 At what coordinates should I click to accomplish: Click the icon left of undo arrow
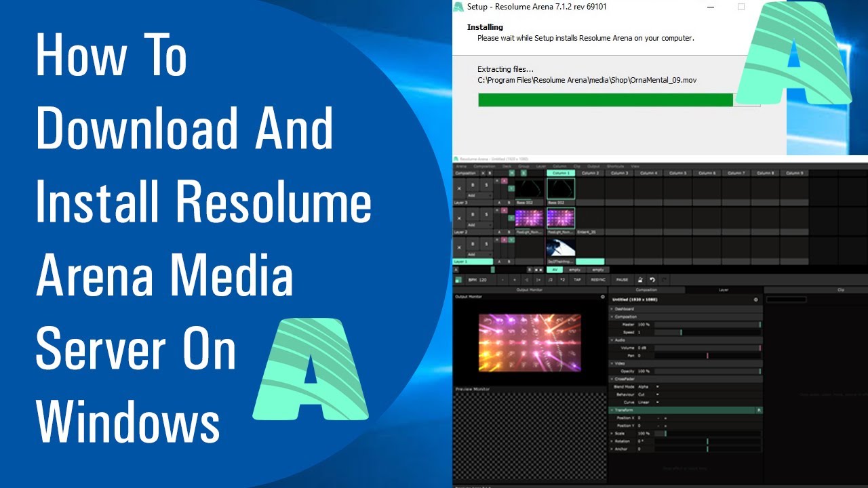(x=640, y=279)
